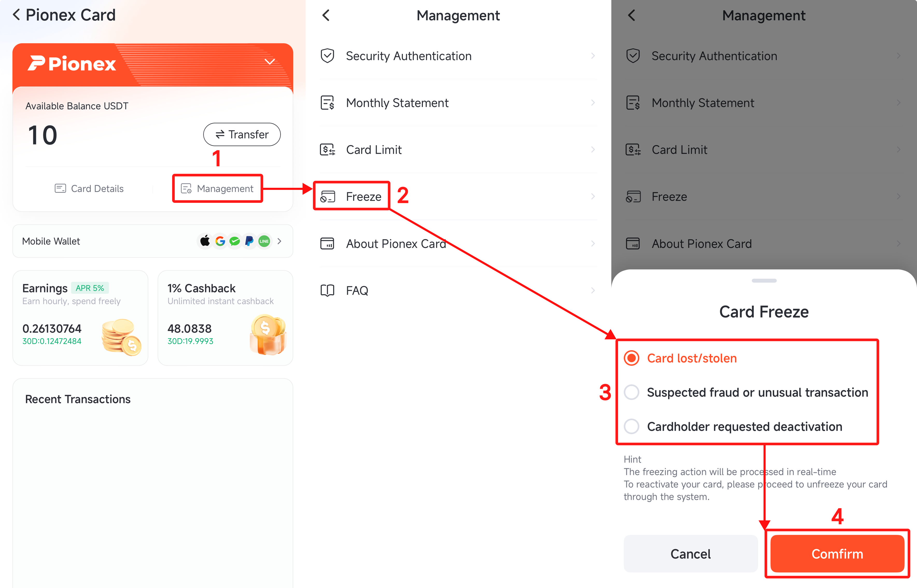Open About Pionex Card via card icon
Image resolution: width=917 pixels, height=588 pixels.
(x=327, y=243)
